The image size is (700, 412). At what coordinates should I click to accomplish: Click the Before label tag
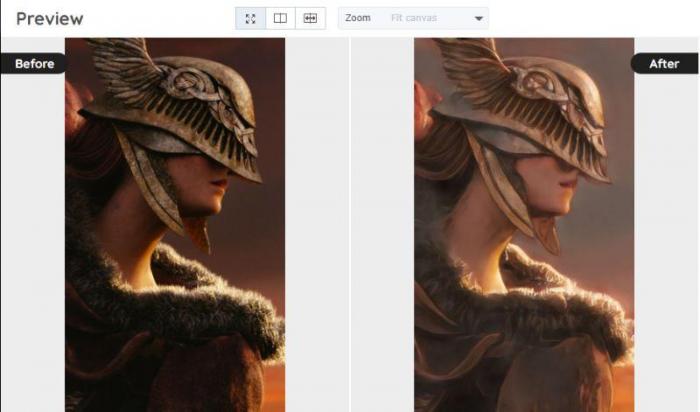tap(34, 63)
